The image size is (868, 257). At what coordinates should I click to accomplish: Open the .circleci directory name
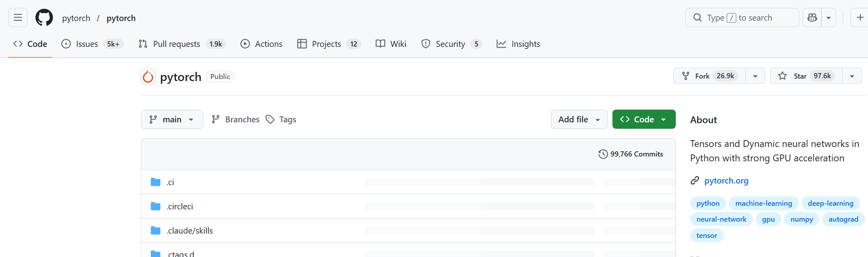click(x=180, y=207)
